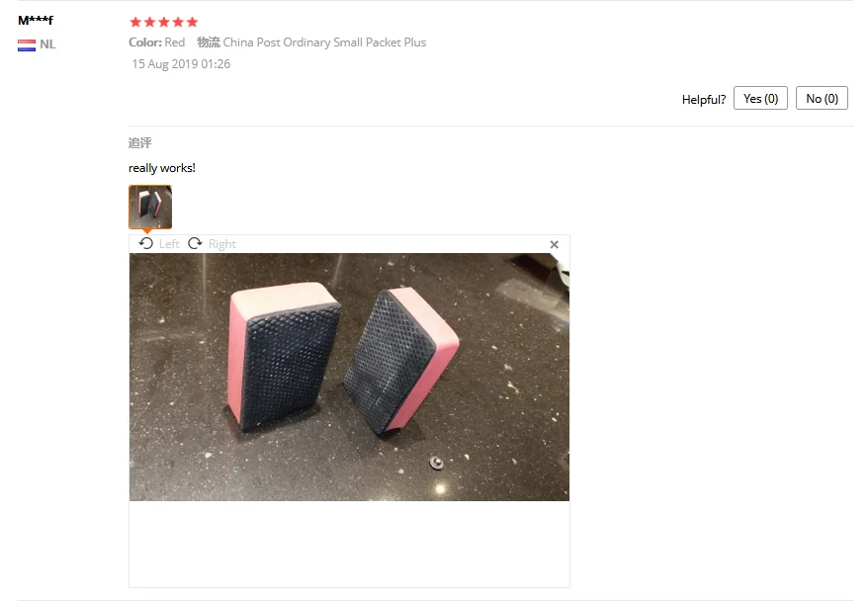868x603 pixels.
Task: Select the review photo thumbnail
Action: pyautogui.click(x=150, y=207)
